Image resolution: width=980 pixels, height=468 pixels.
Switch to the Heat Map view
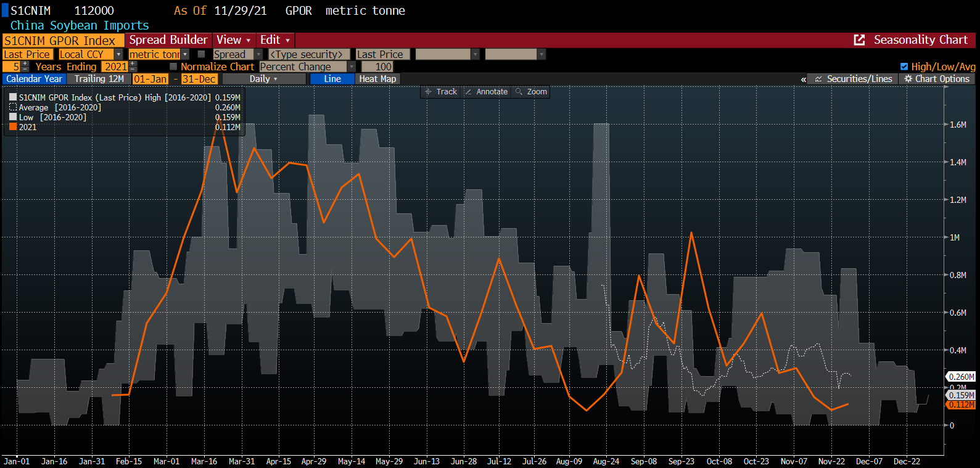(x=377, y=79)
